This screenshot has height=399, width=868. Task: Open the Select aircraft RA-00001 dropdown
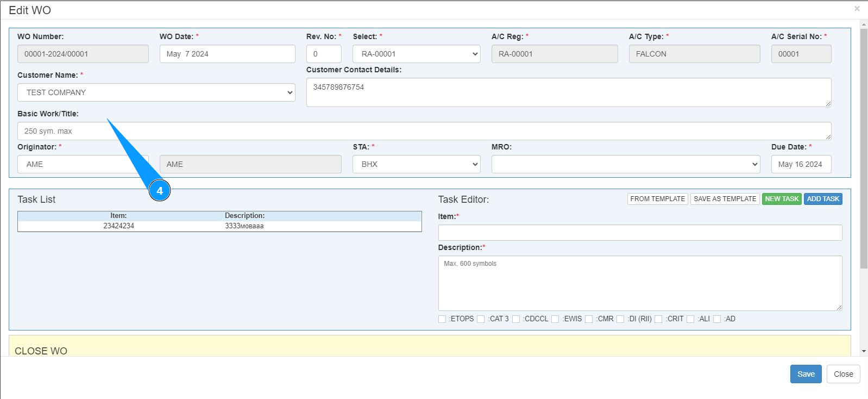pos(416,54)
